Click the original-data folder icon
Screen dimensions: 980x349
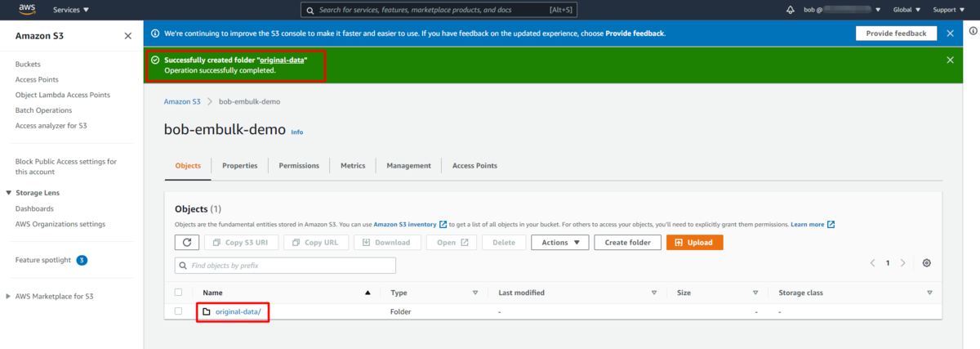(x=207, y=311)
